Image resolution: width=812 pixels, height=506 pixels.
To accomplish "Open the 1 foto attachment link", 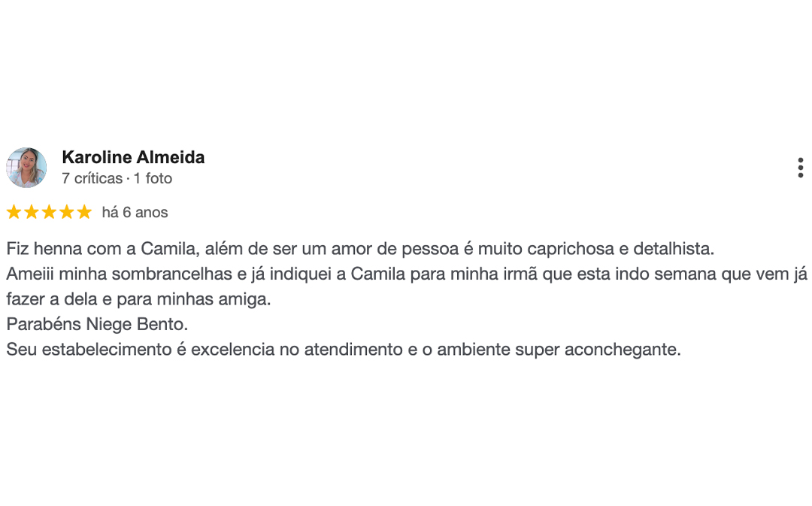I will tap(153, 178).
